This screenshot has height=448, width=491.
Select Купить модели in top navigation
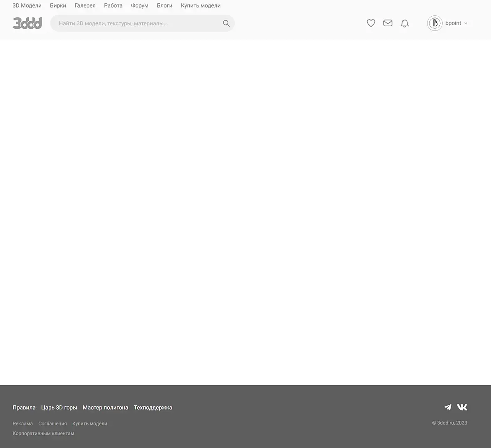[201, 6]
